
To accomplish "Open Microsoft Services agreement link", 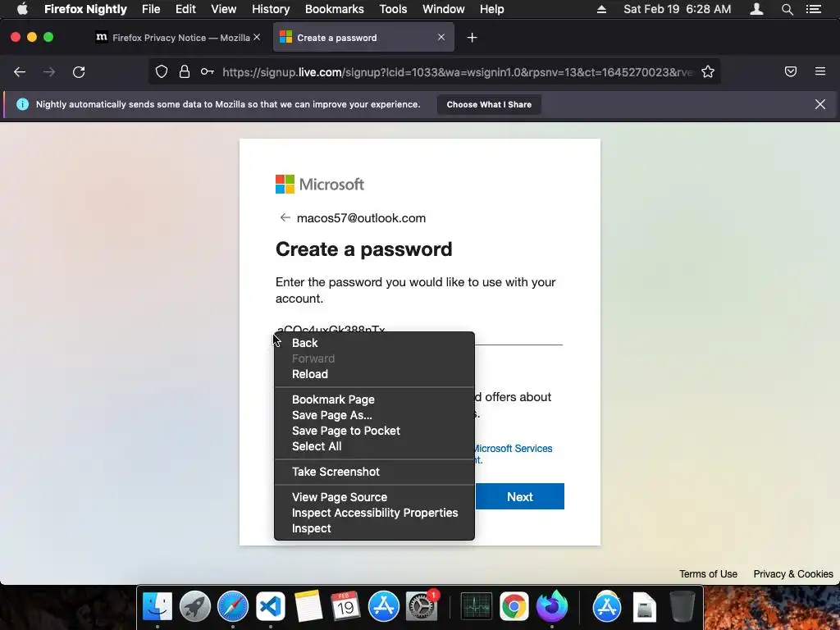I will pos(514,449).
